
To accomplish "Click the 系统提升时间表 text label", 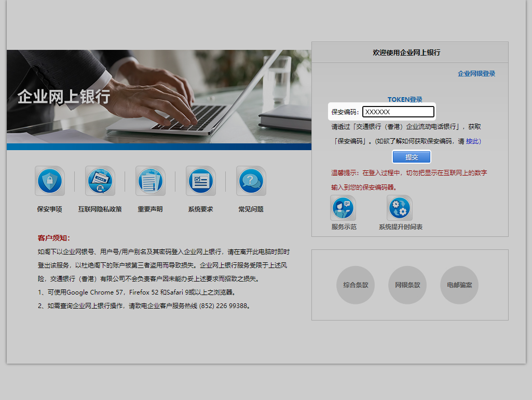I will (x=400, y=227).
